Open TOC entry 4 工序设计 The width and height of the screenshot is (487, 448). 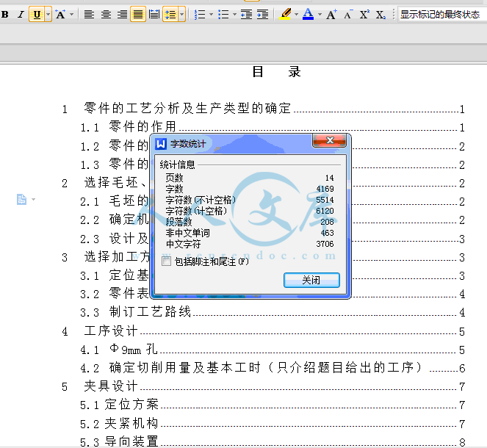[x=263, y=330]
